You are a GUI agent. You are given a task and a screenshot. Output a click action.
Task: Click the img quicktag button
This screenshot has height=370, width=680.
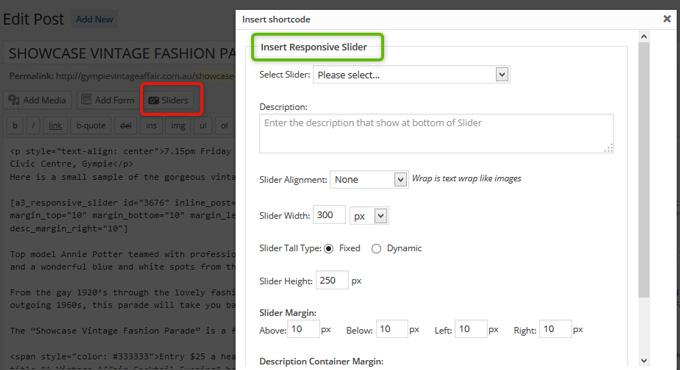(178, 126)
